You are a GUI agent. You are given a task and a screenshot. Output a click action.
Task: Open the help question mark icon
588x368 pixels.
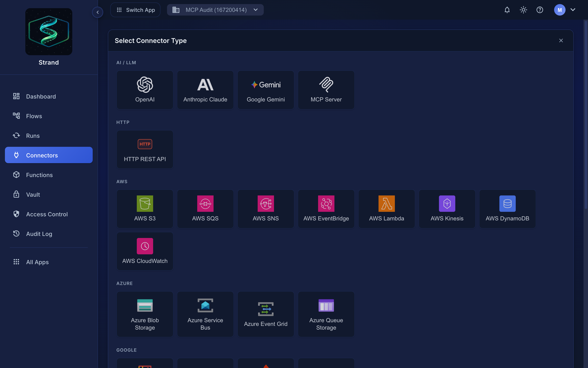[x=540, y=10]
